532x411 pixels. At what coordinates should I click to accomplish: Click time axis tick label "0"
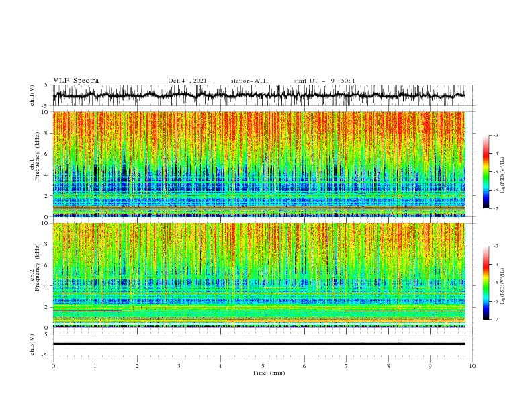click(x=53, y=366)
